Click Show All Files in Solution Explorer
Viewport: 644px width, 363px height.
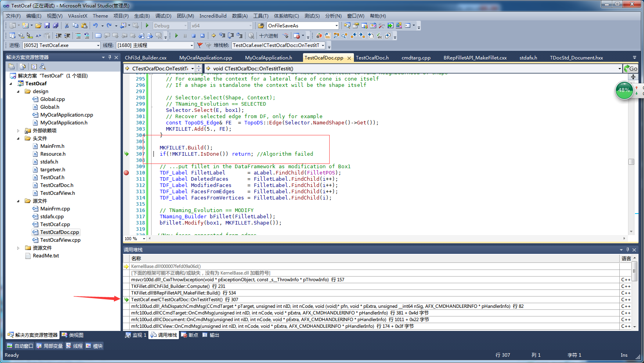(23, 66)
